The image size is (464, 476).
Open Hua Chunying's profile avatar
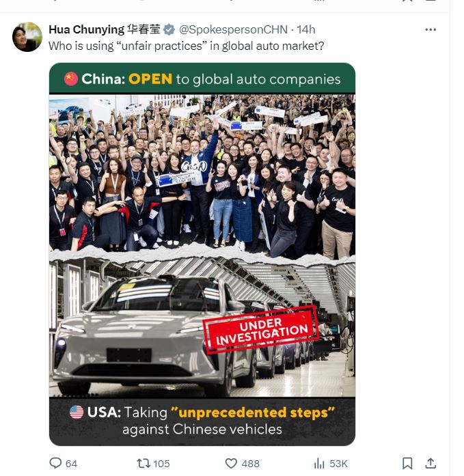[27, 37]
